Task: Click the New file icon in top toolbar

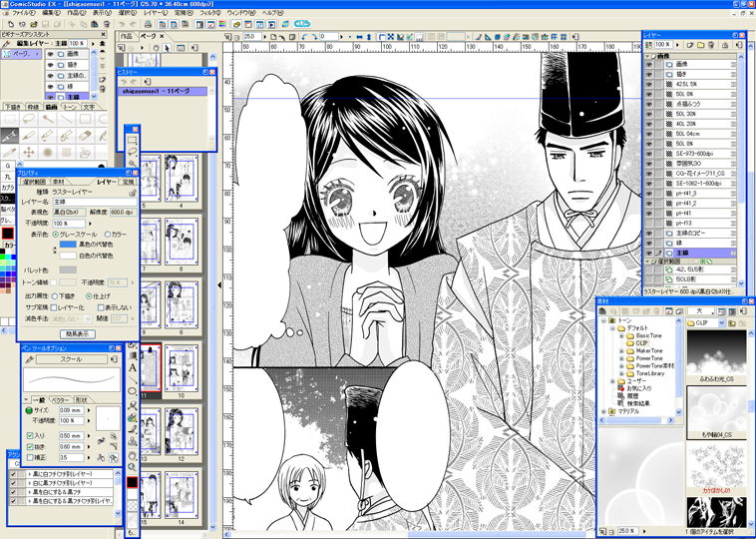Action: tap(11, 24)
